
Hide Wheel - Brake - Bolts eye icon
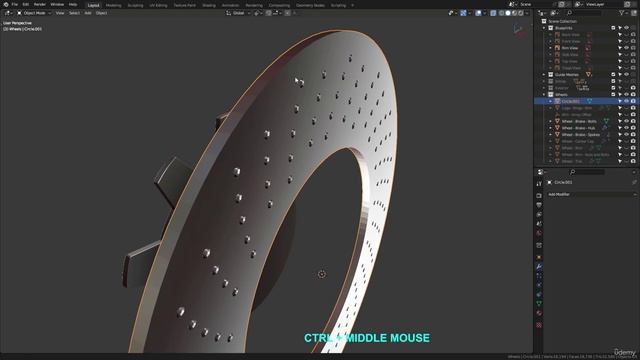(627, 121)
